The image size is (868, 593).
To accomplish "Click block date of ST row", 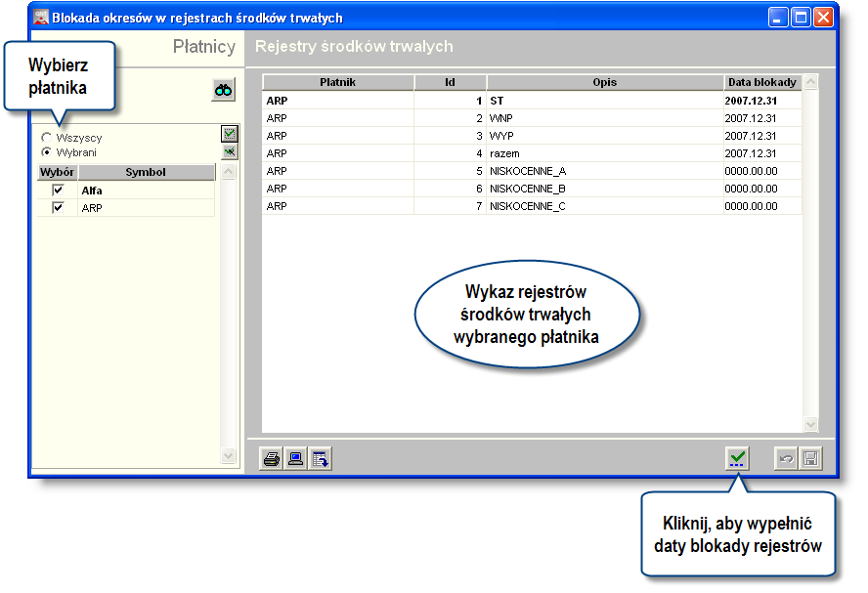I will pos(751,101).
